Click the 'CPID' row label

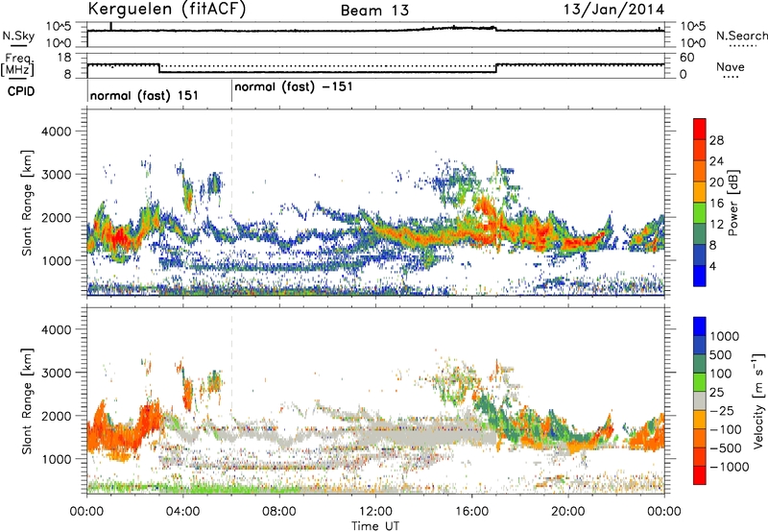pos(21,91)
